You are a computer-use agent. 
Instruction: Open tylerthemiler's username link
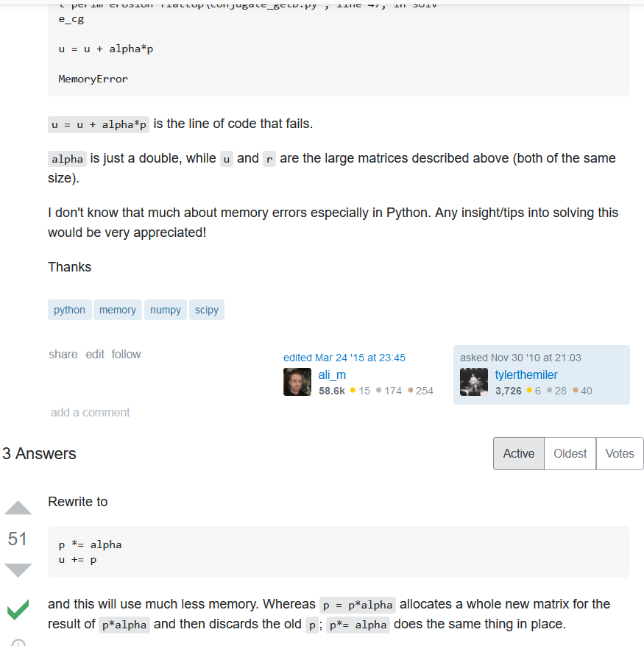526,375
